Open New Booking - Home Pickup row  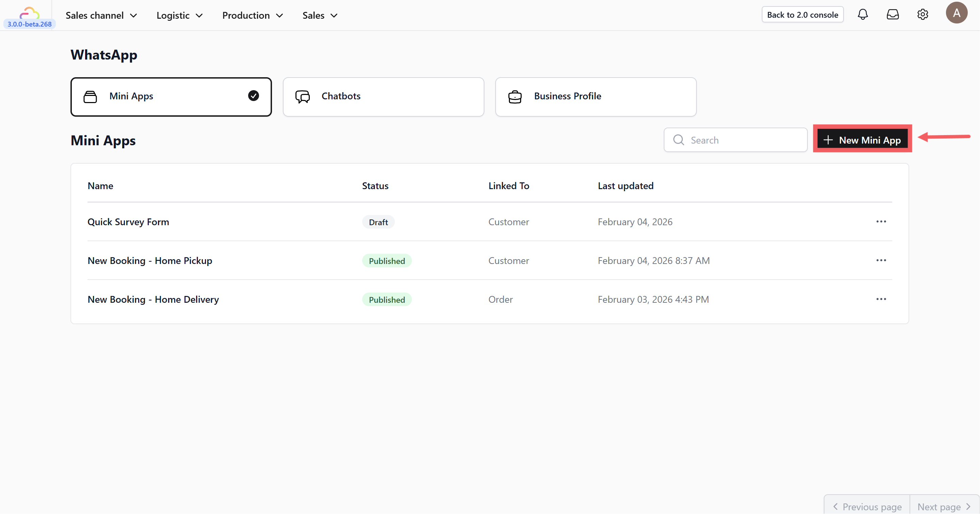pyautogui.click(x=489, y=261)
